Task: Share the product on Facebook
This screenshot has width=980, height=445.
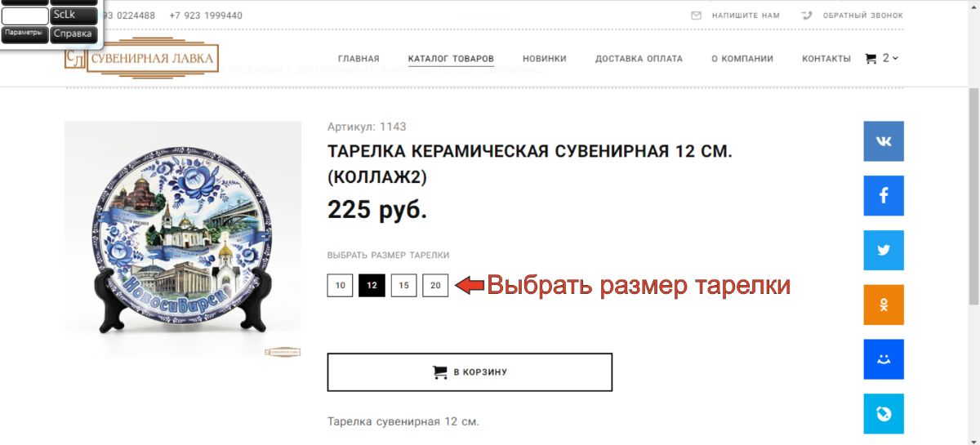Action: tap(884, 196)
